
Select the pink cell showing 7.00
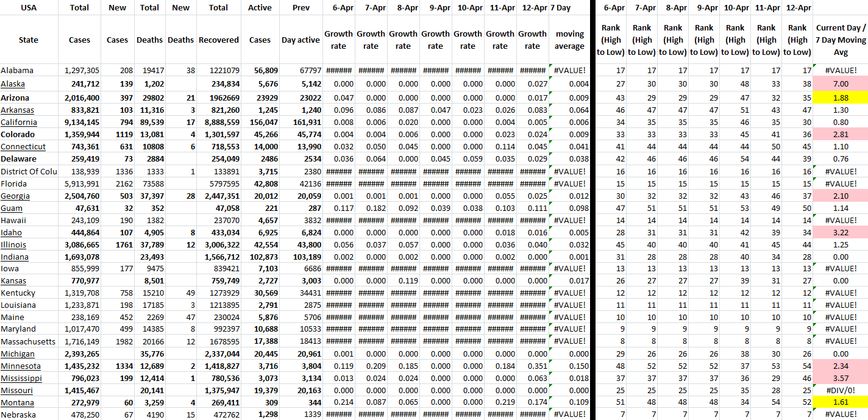coord(841,84)
